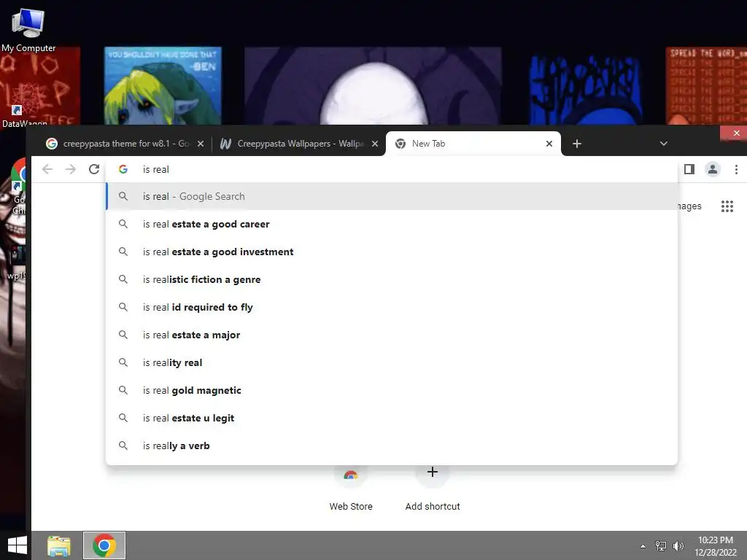Click the Chrome back arrow
The width and height of the screenshot is (747, 560).
pyautogui.click(x=47, y=169)
